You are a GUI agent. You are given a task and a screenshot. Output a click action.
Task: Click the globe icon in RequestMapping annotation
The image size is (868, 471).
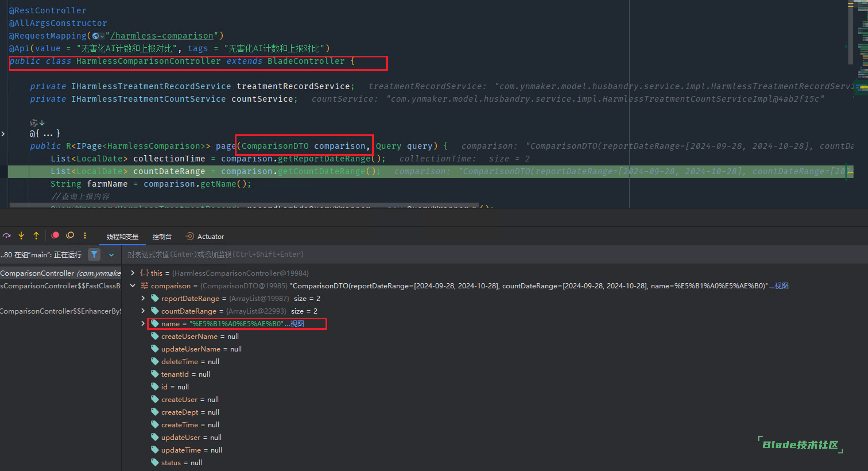[96, 36]
